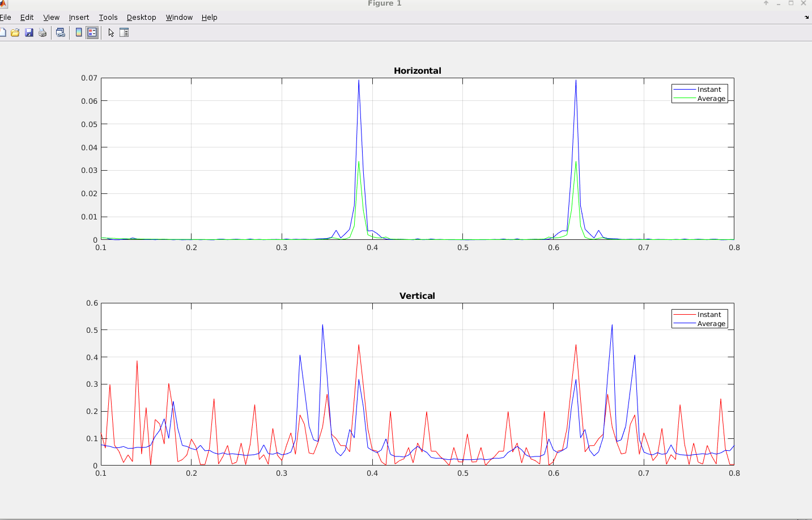The width and height of the screenshot is (812, 520).
Task: Print the figure using the printer icon
Action: point(42,33)
